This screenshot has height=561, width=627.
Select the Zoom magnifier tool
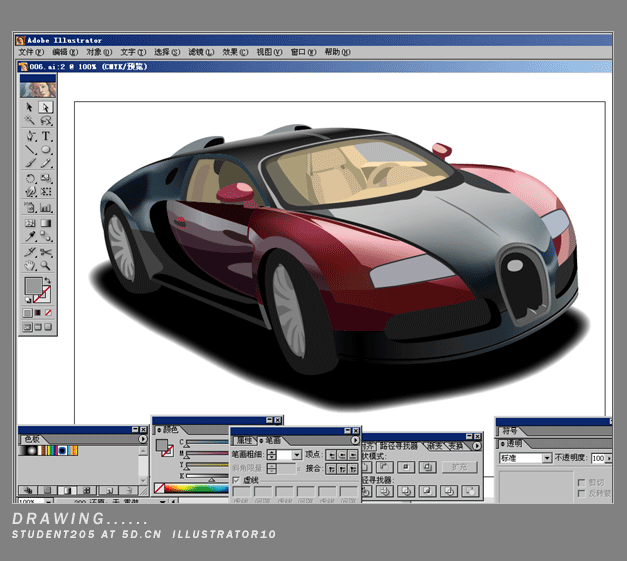(x=46, y=266)
